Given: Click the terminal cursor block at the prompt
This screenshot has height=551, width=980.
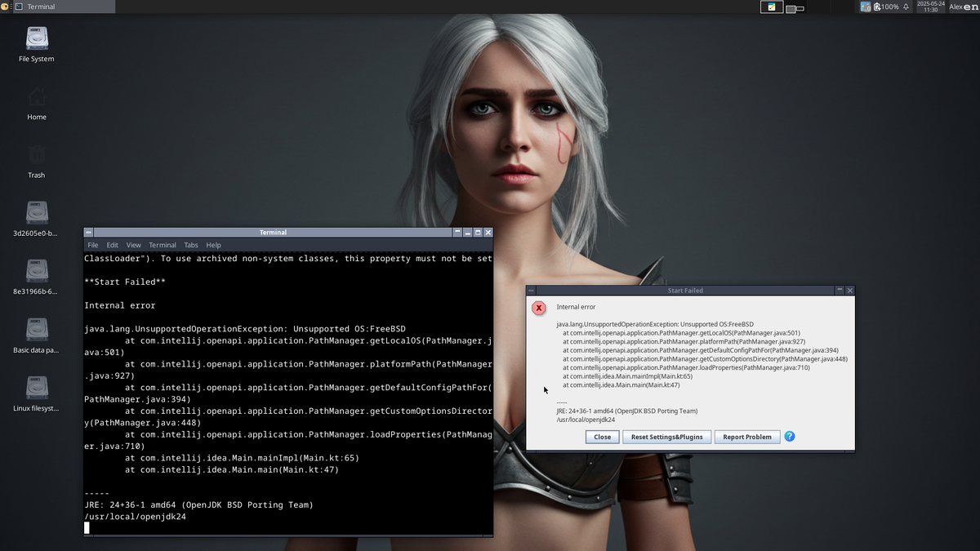Looking at the screenshot, I should 87,527.
